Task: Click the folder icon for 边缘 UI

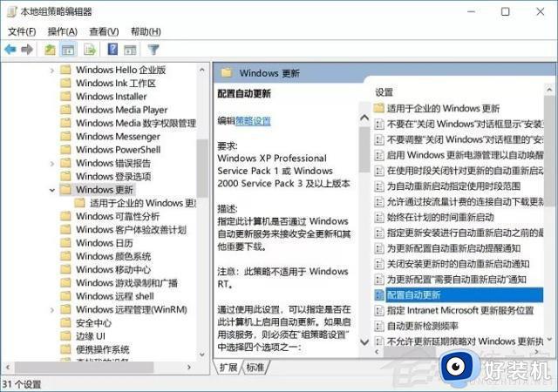Action: 65,335
